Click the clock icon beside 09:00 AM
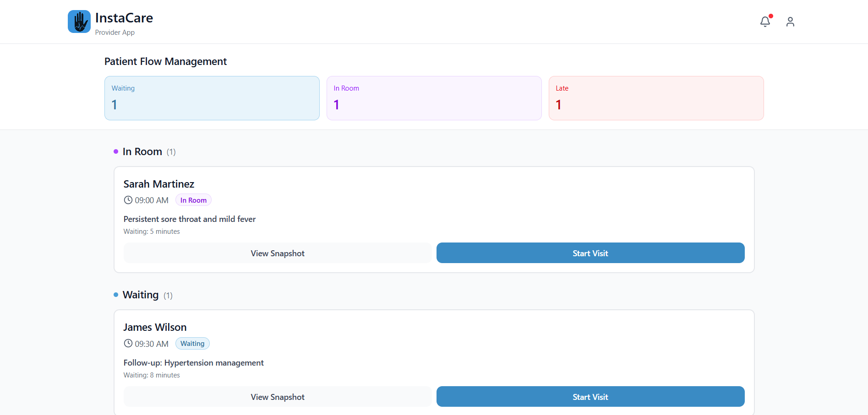The width and height of the screenshot is (868, 415). pos(128,200)
